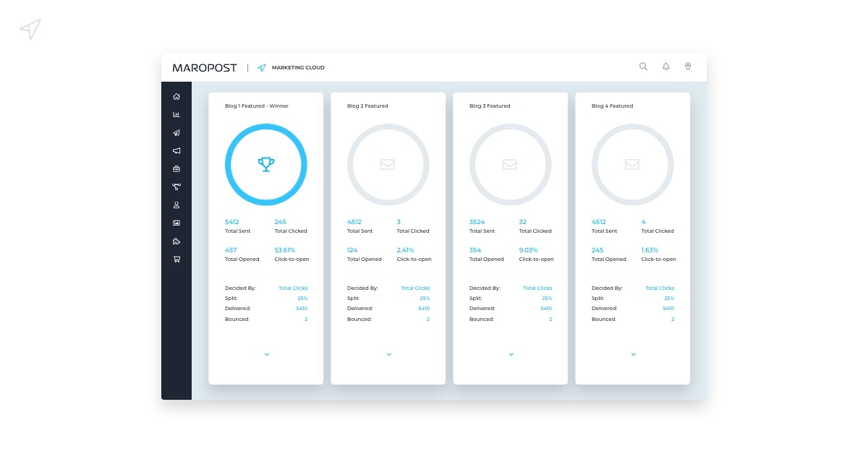This screenshot has height=454, width=868.
Task: Click the Marketing Cloud header label
Action: coord(297,68)
